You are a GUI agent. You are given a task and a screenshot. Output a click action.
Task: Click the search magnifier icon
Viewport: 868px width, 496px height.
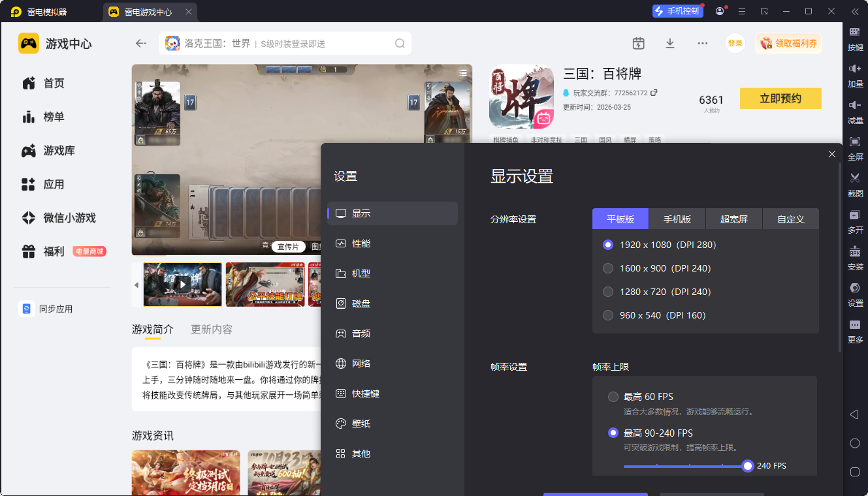(x=400, y=44)
